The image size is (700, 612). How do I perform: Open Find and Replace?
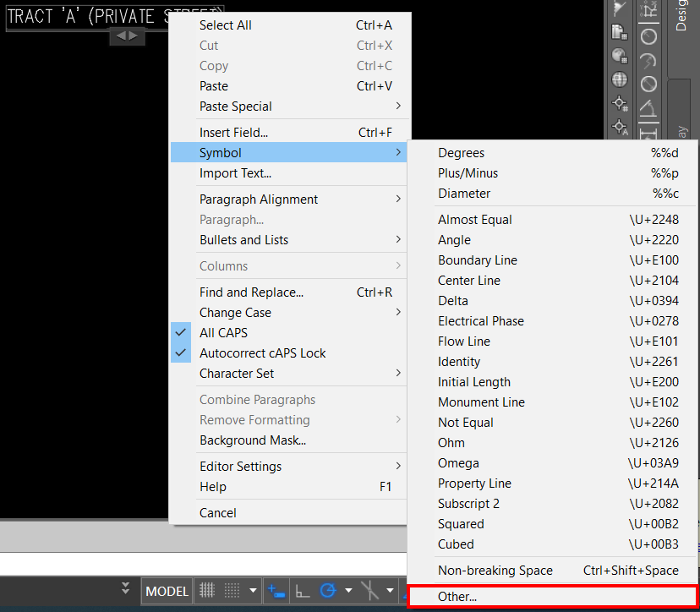click(x=288, y=292)
